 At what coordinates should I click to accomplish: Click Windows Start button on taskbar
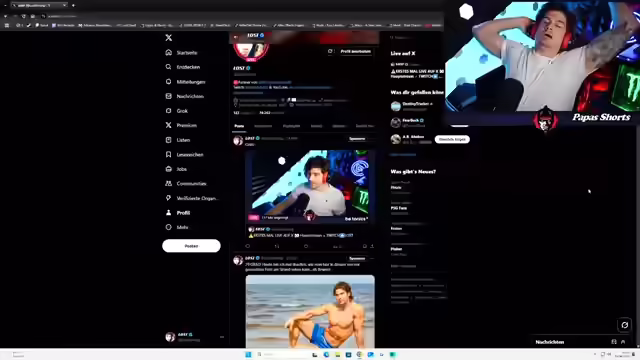point(248,354)
